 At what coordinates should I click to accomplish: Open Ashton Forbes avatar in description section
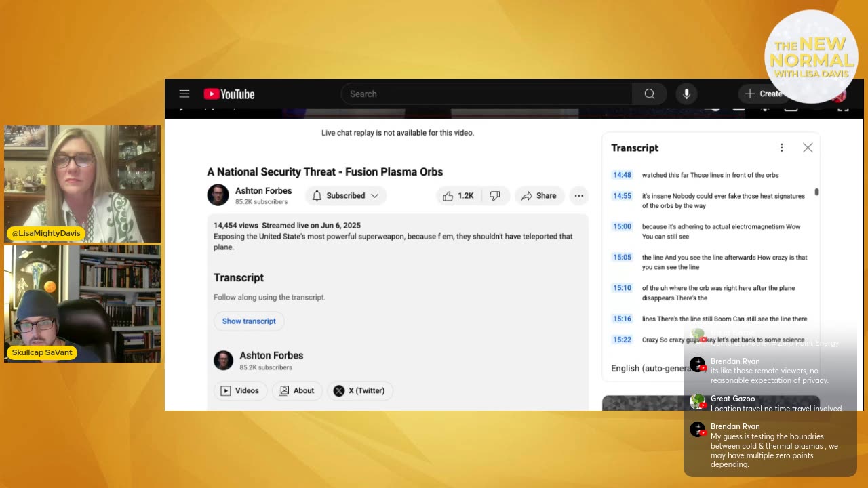[223, 360]
